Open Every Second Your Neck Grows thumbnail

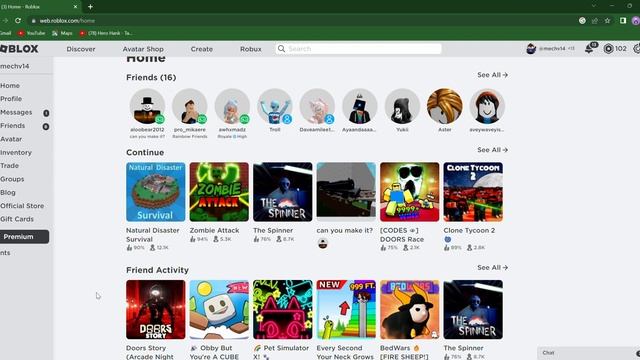[x=346, y=309]
